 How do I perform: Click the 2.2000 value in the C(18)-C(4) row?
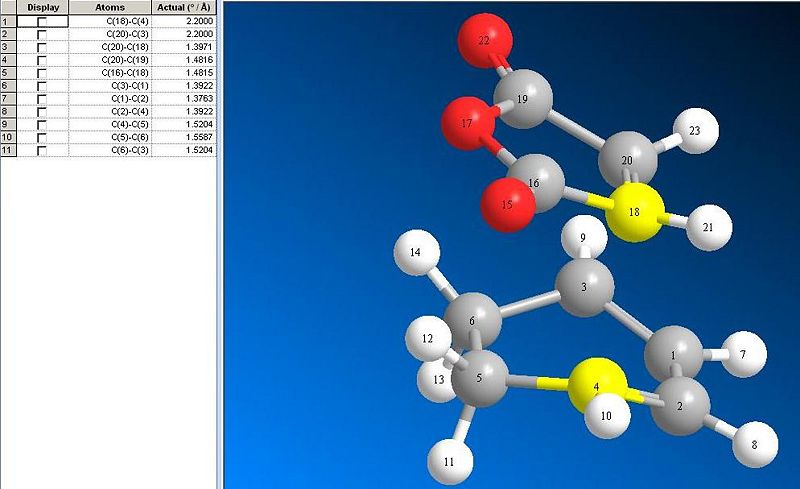tap(199, 21)
